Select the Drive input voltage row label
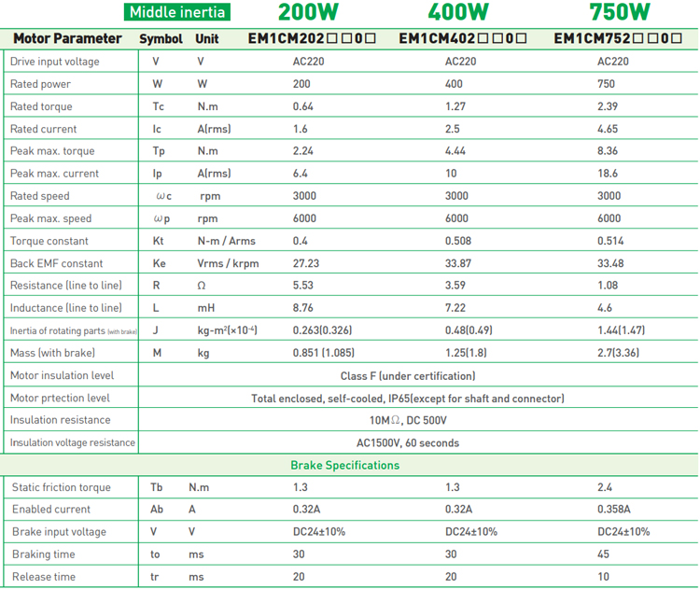The width and height of the screenshot is (700, 589). click(55, 62)
